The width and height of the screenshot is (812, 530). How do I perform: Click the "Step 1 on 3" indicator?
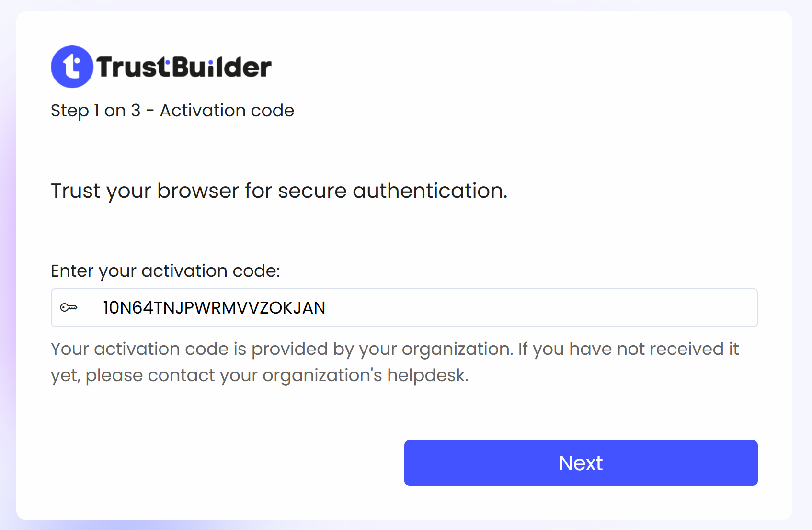[96, 111]
